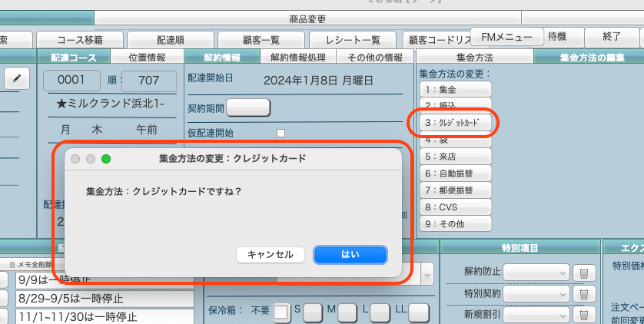Select the 保冷箱 size M box
644x324 pixels.
pyautogui.click(x=347, y=312)
